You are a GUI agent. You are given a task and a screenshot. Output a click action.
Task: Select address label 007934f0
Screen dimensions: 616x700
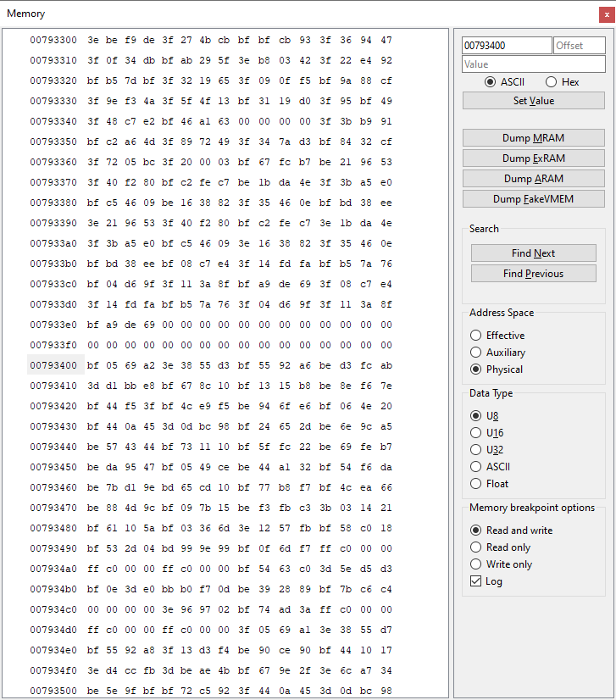[x=53, y=670]
